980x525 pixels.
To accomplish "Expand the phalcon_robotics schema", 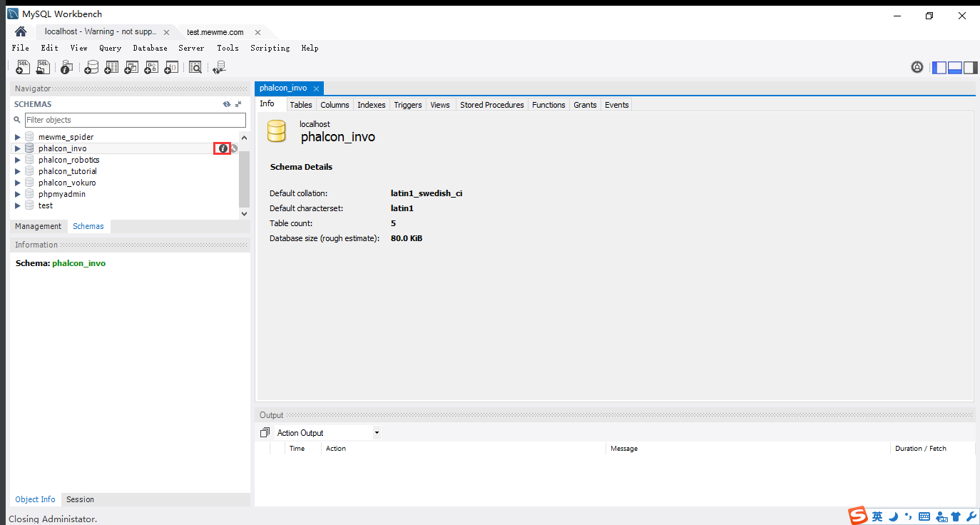I will (18, 160).
